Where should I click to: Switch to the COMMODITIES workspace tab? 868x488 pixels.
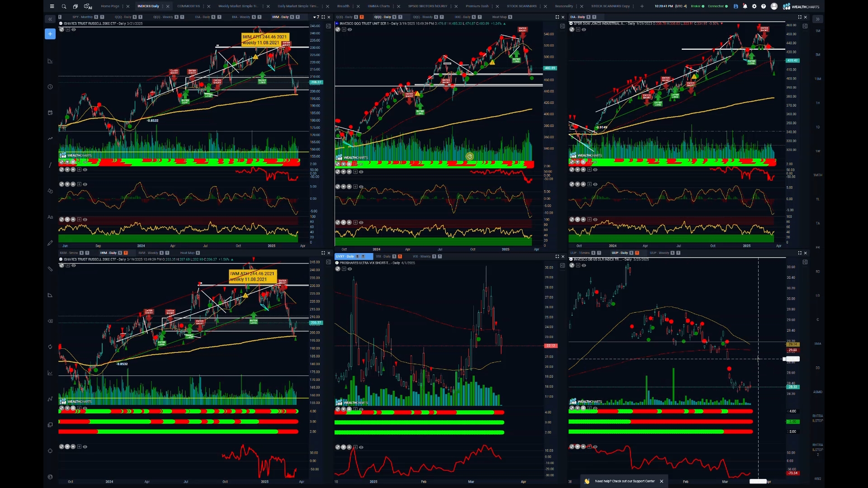pos(189,6)
